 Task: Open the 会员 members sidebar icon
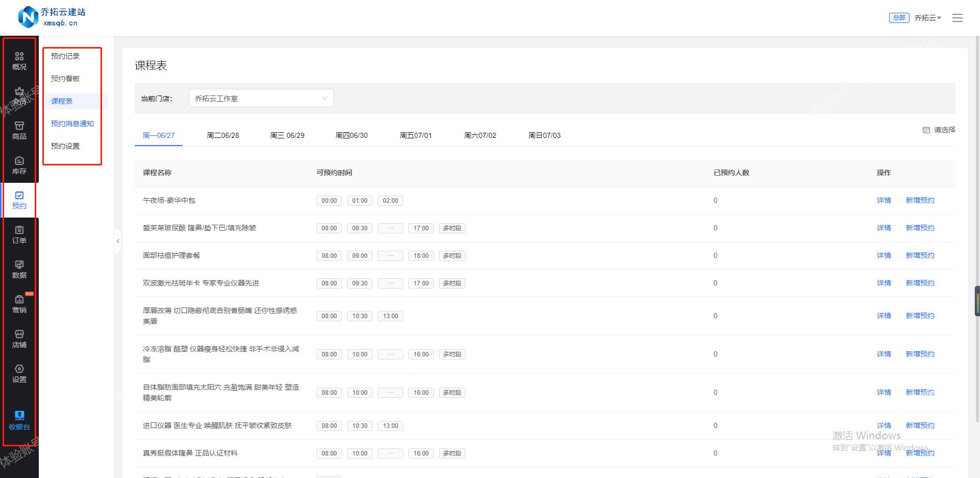[19, 96]
